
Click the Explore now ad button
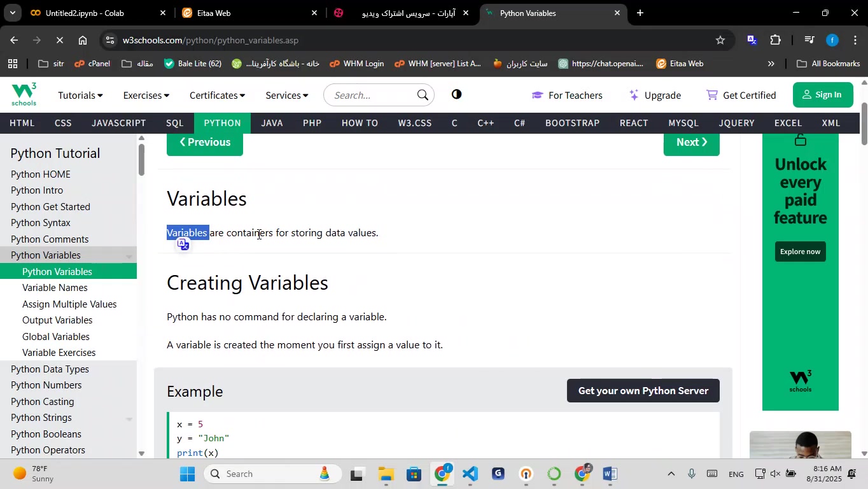(x=801, y=252)
